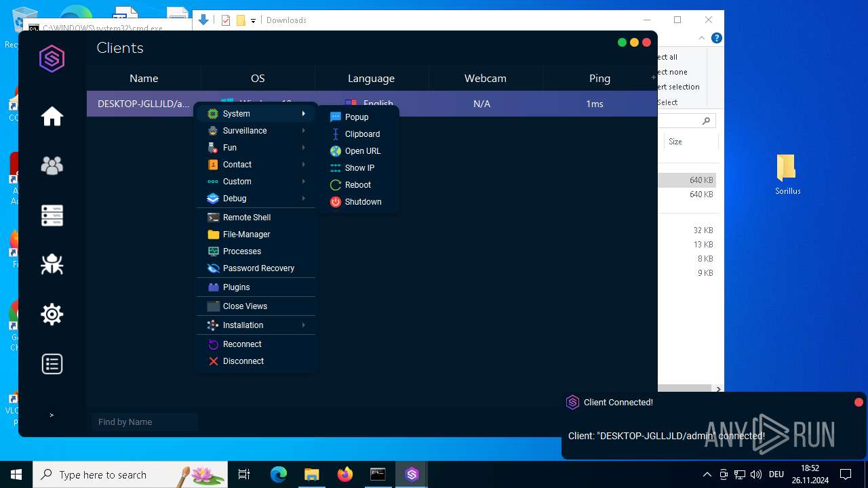Open the Windows Start menu

(x=16, y=474)
